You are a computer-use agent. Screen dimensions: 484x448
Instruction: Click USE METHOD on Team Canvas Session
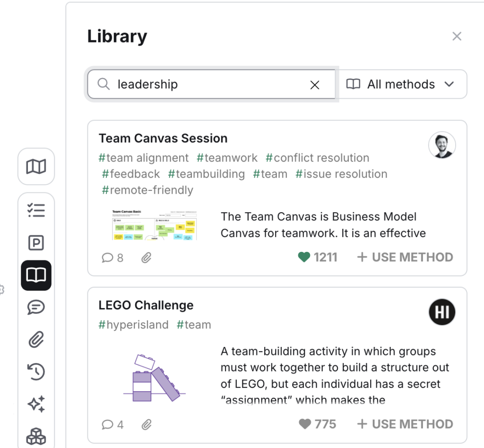tap(405, 257)
